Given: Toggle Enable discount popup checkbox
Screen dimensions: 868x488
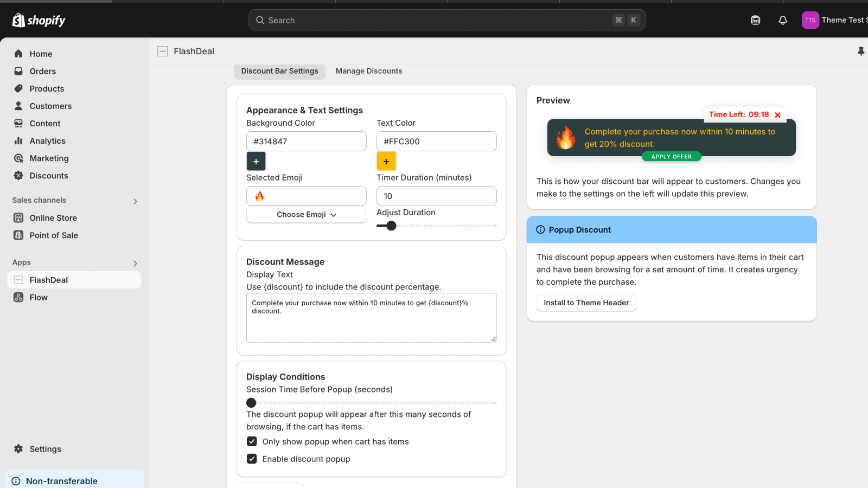Looking at the screenshot, I should (x=252, y=459).
